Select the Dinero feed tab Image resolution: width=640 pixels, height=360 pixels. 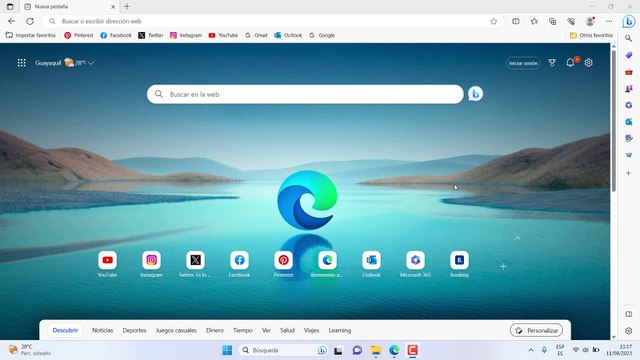tap(215, 330)
